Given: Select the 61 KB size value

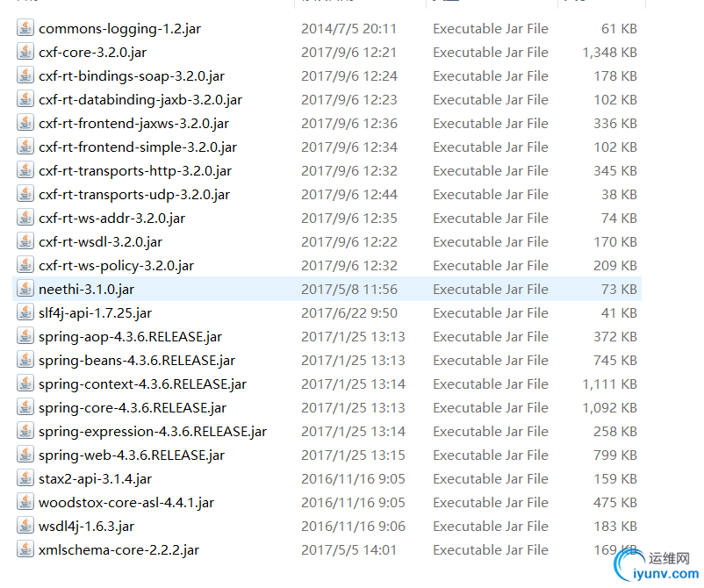Looking at the screenshot, I should (619, 29).
